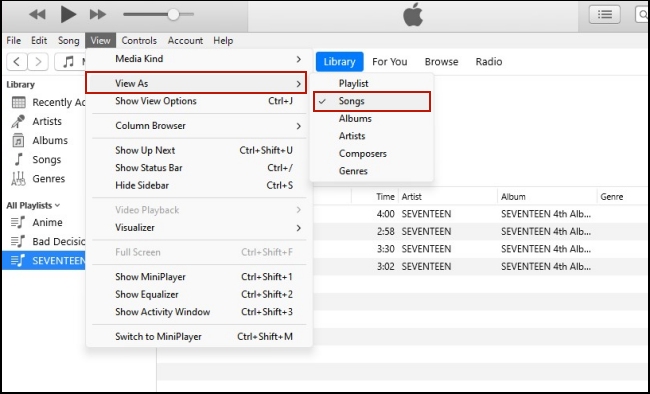Click the rewind previous track button
The image size is (650, 394).
37,15
